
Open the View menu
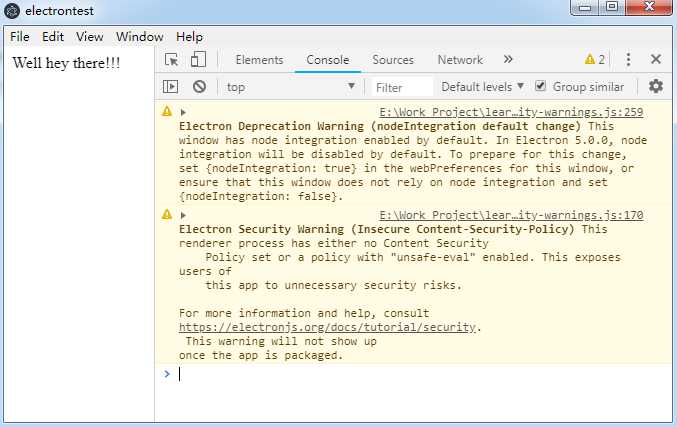89,37
